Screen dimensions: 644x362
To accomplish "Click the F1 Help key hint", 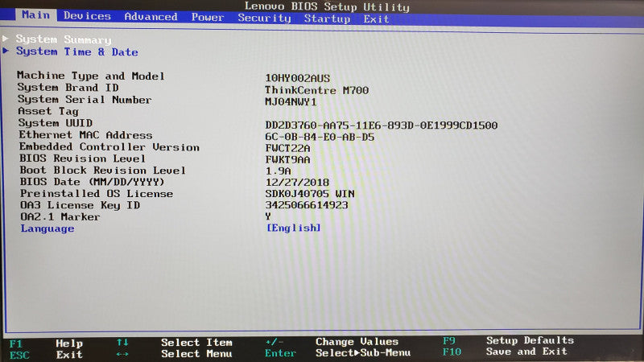I will coord(46,343).
